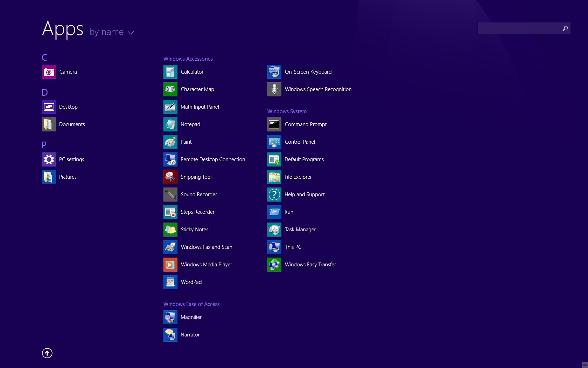
Task: Open the Camera app icon
Action: click(49, 72)
